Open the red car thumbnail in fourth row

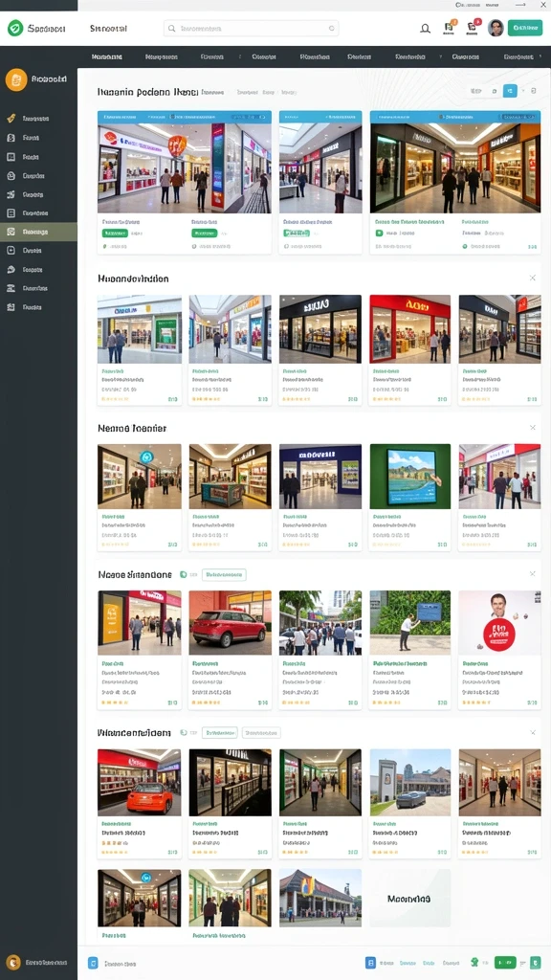click(230, 623)
